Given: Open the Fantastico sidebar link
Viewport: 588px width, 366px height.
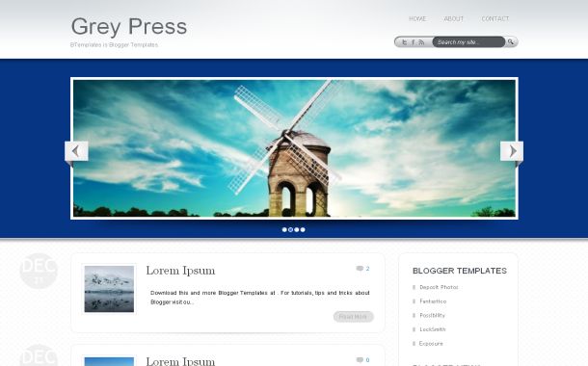Looking at the screenshot, I should pos(433,301).
